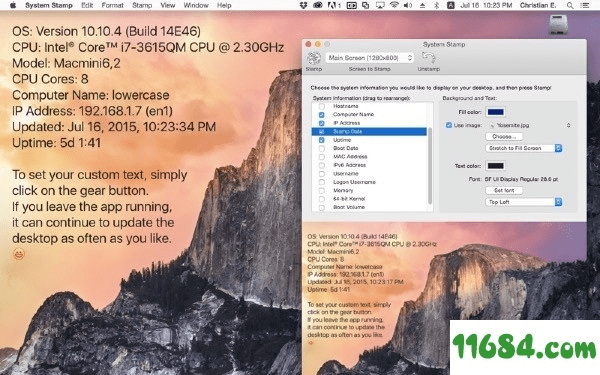Screen dimensions: 600x375
Task: Click the Set font button
Action: [x=504, y=190]
